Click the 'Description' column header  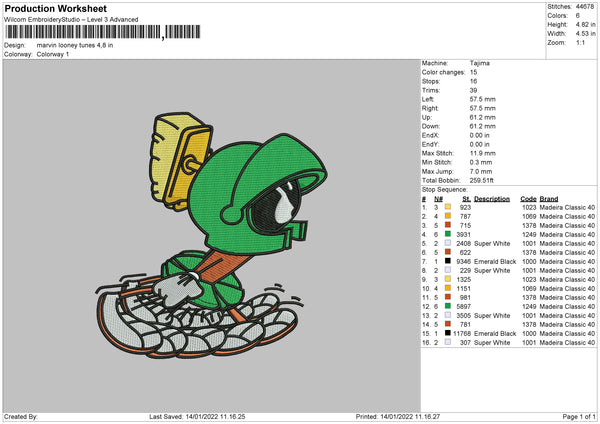tap(492, 199)
